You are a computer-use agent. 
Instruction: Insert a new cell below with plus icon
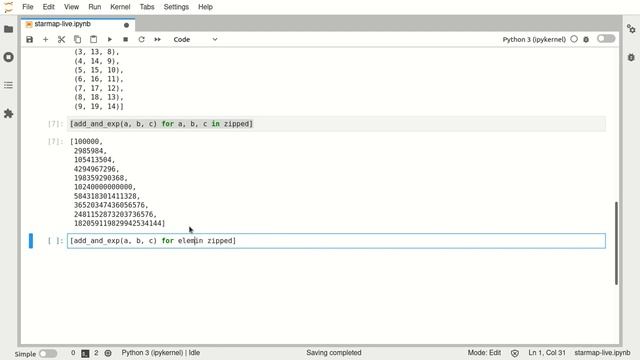[x=45, y=40]
